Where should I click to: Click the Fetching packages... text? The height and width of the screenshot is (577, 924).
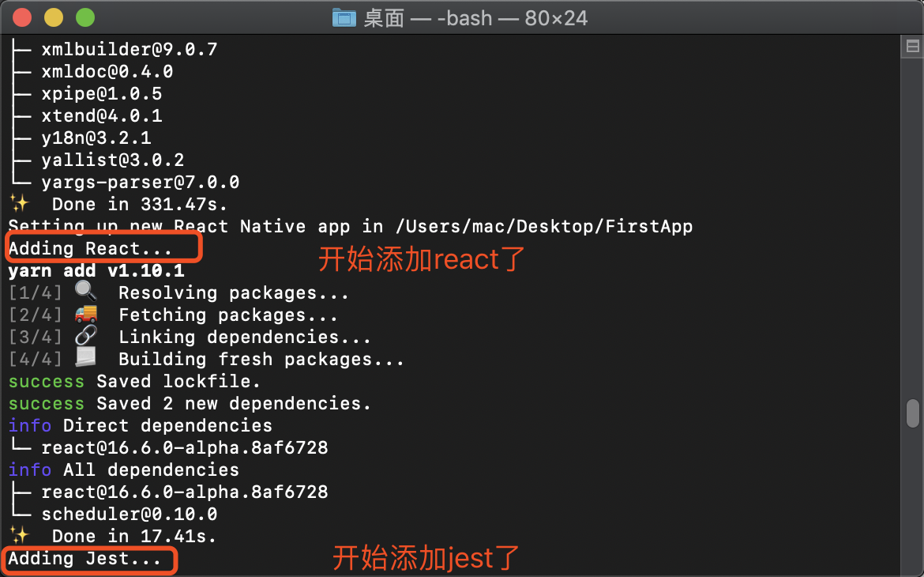point(229,315)
